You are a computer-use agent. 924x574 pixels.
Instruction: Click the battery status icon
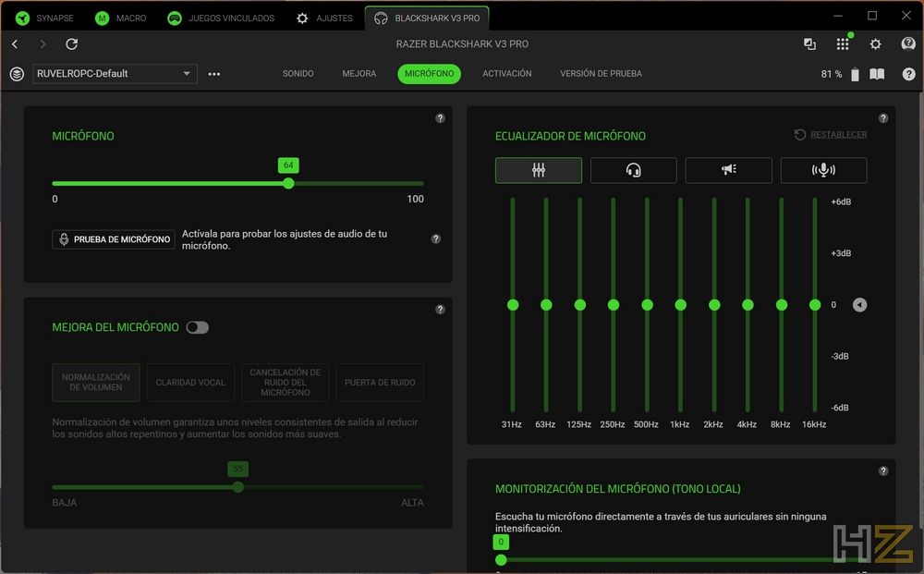(855, 74)
